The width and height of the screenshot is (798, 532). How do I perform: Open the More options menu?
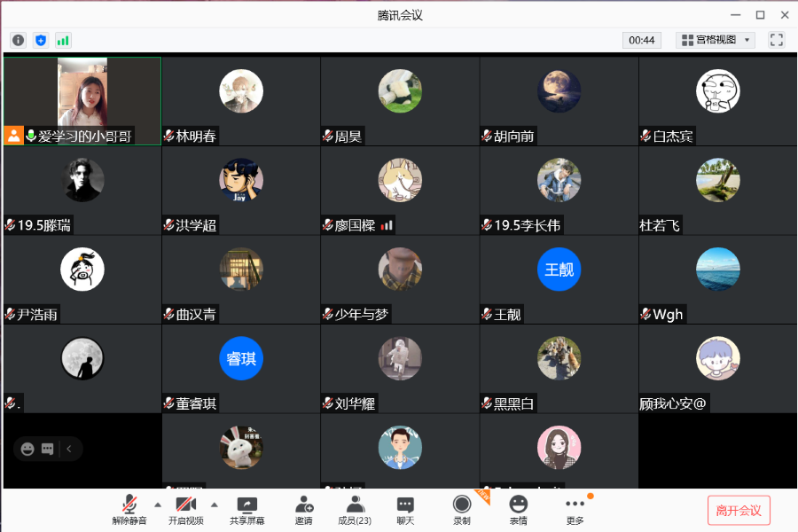click(575, 510)
